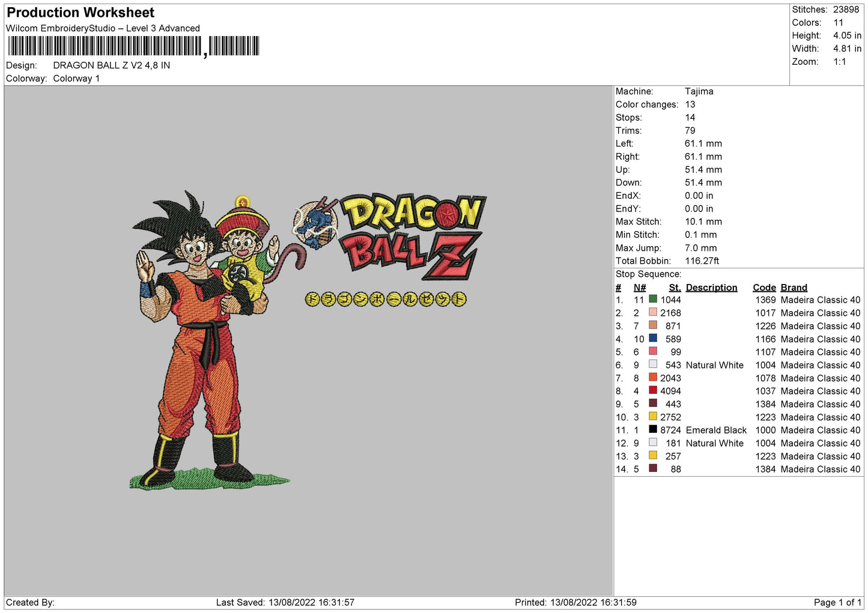The width and height of the screenshot is (868, 613).
Task: Click the pink swatch in stop row 2
Action: [x=653, y=312]
